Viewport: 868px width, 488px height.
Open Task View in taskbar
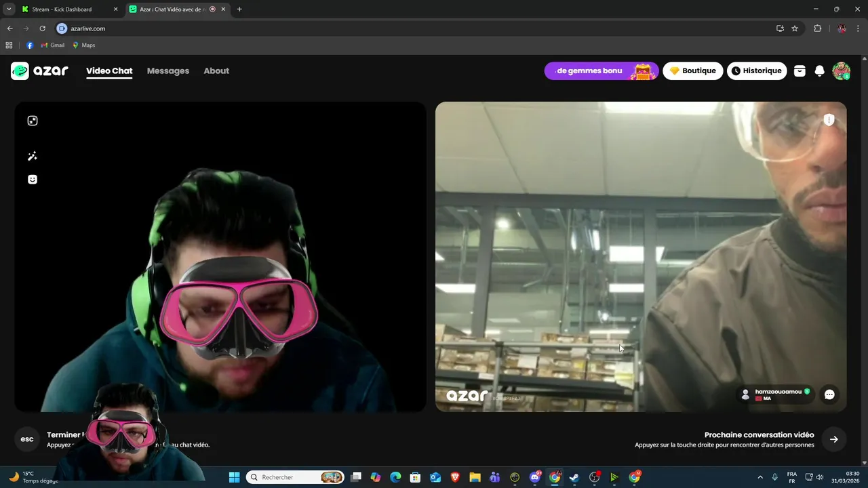pos(356,477)
